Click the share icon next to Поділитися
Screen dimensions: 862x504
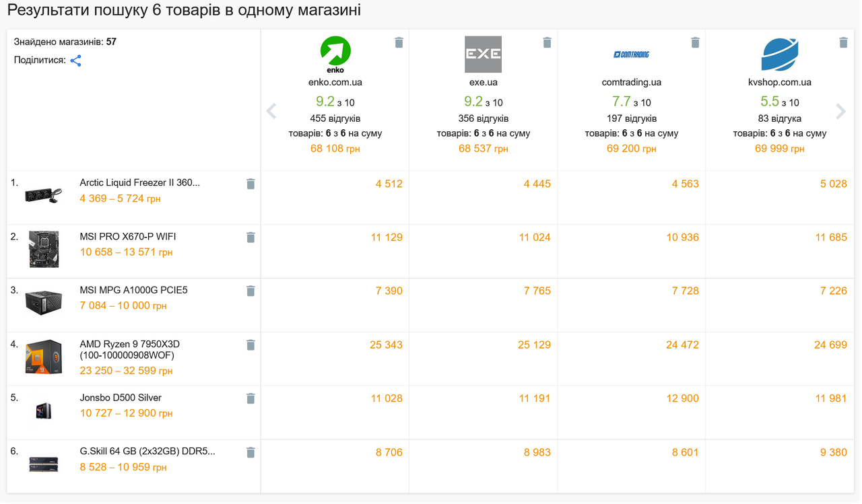pyautogui.click(x=76, y=61)
